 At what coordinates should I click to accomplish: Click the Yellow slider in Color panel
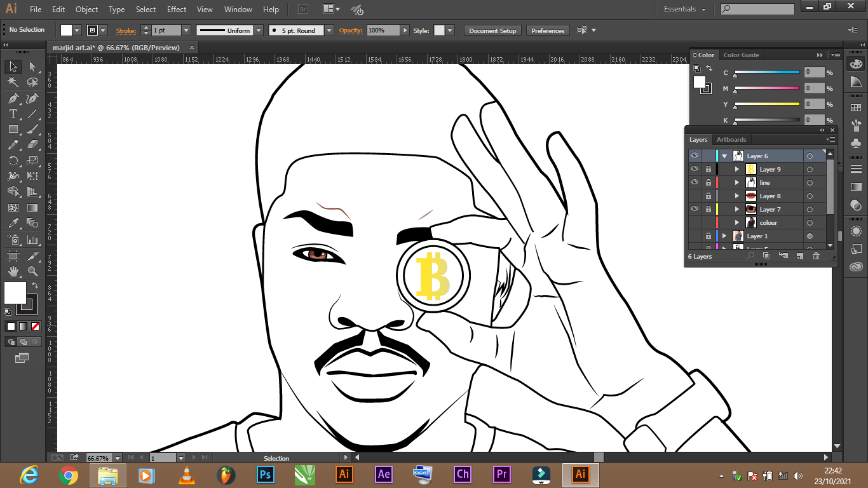[767, 104]
